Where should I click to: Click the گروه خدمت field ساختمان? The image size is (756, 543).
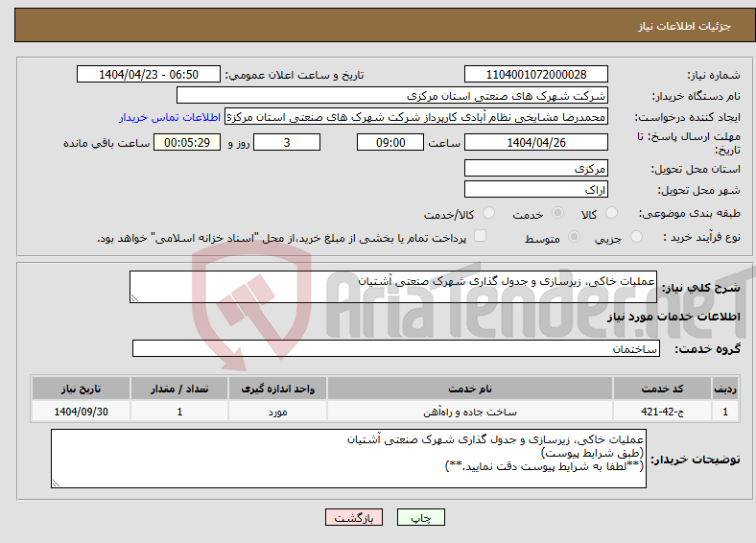click(396, 348)
